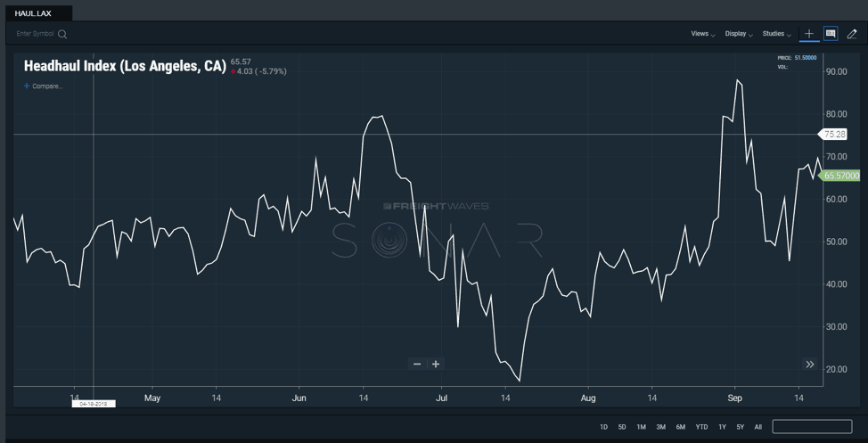Click the Sep label on time axis
Image resolution: width=868 pixels, height=443 pixels.
[x=734, y=398]
